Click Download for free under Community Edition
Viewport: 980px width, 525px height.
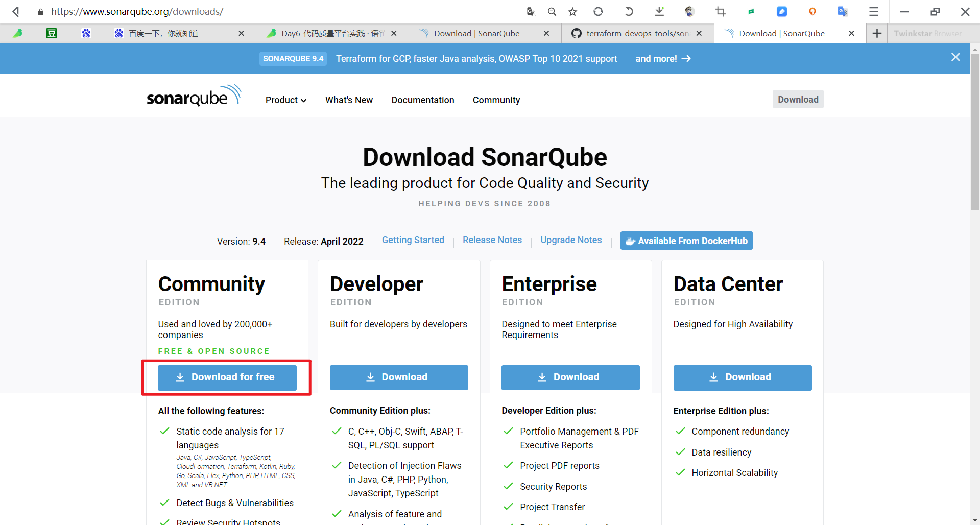tap(227, 377)
